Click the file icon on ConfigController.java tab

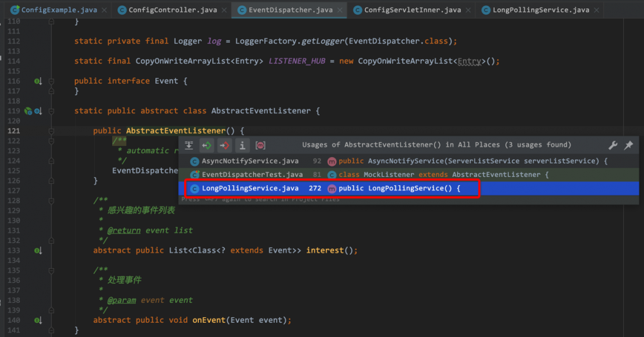click(122, 10)
